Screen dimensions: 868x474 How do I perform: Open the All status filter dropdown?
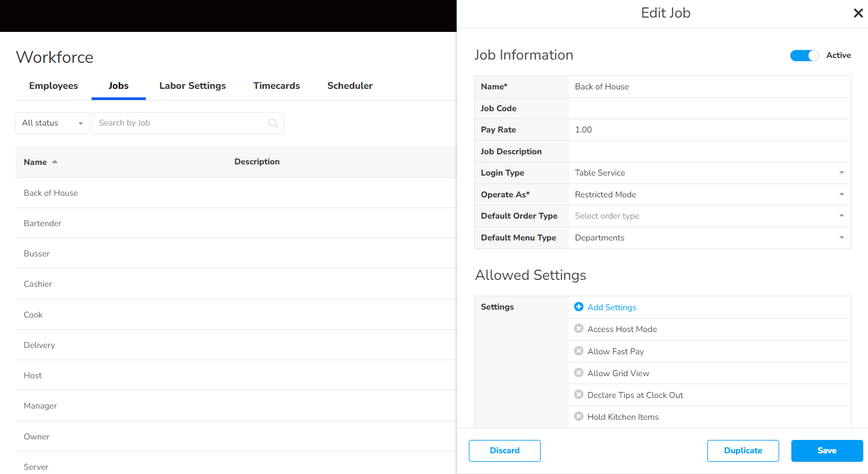click(x=52, y=123)
